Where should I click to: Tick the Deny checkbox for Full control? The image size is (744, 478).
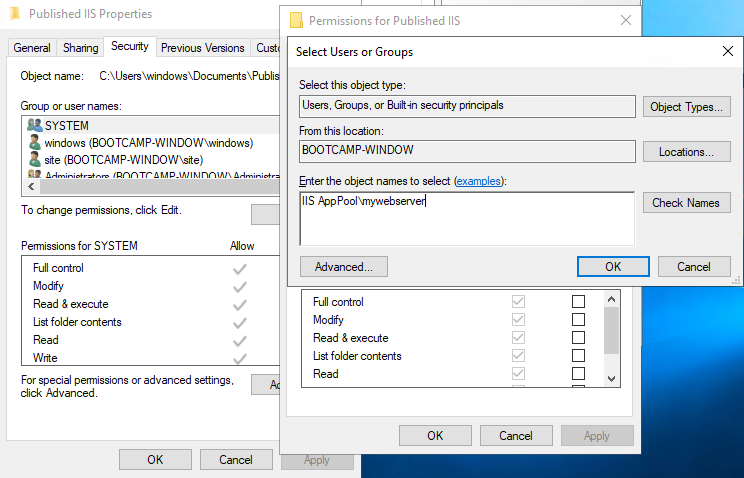click(578, 301)
